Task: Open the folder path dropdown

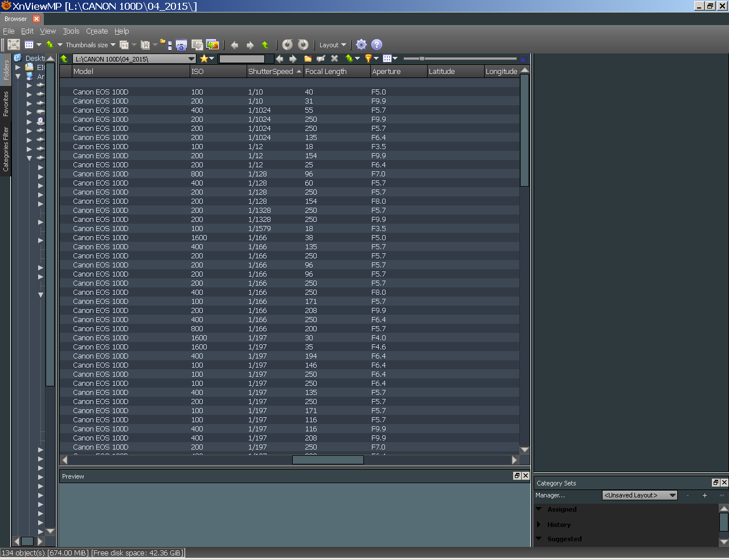Action: coord(191,59)
